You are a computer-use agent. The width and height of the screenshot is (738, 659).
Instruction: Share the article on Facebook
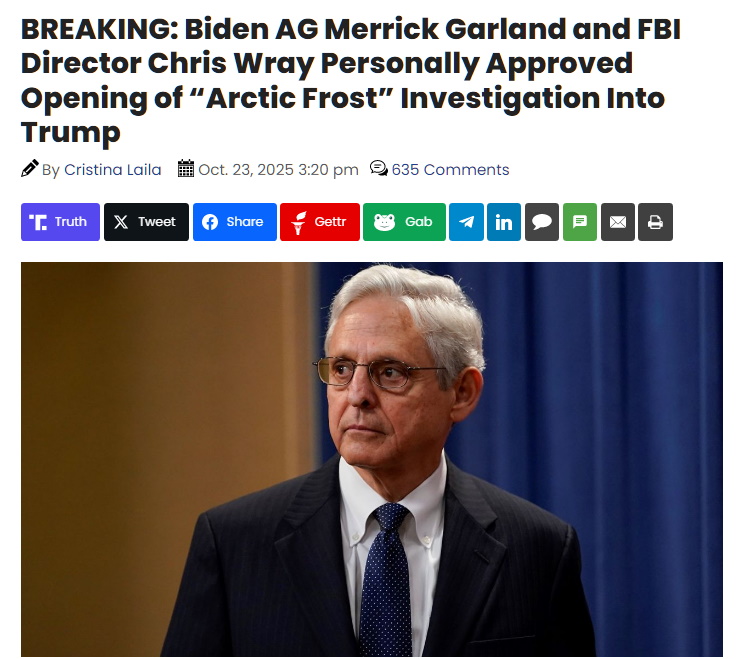(x=234, y=222)
